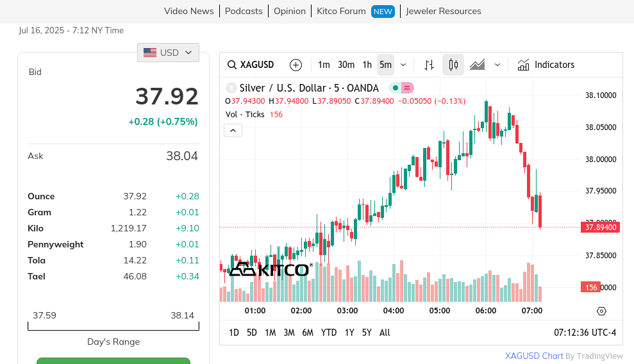Image resolution: width=634 pixels, height=364 pixels.
Task: Click the +0.28 (+0.75%) change text
Action: (x=163, y=122)
